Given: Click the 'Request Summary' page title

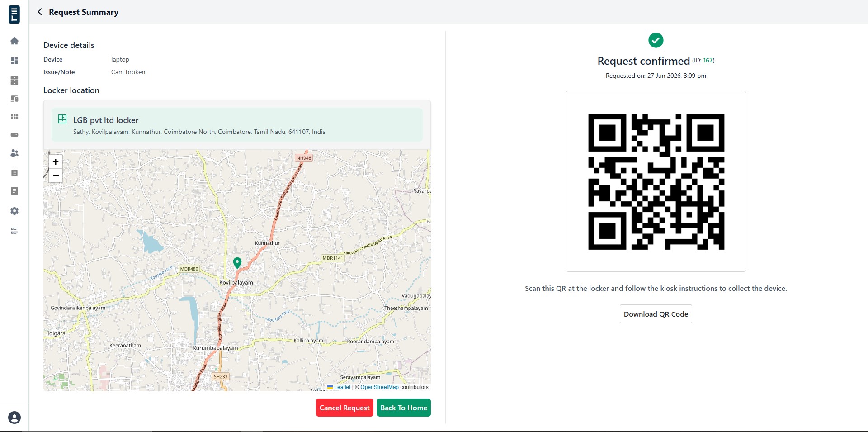Looking at the screenshot, I should pyautogui.click(x=84, y=12).
